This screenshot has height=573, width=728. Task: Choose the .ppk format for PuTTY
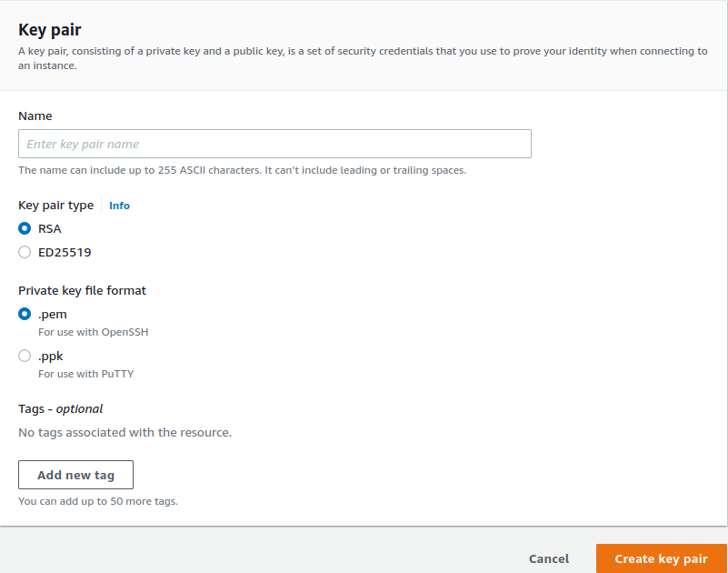[24, 356]
